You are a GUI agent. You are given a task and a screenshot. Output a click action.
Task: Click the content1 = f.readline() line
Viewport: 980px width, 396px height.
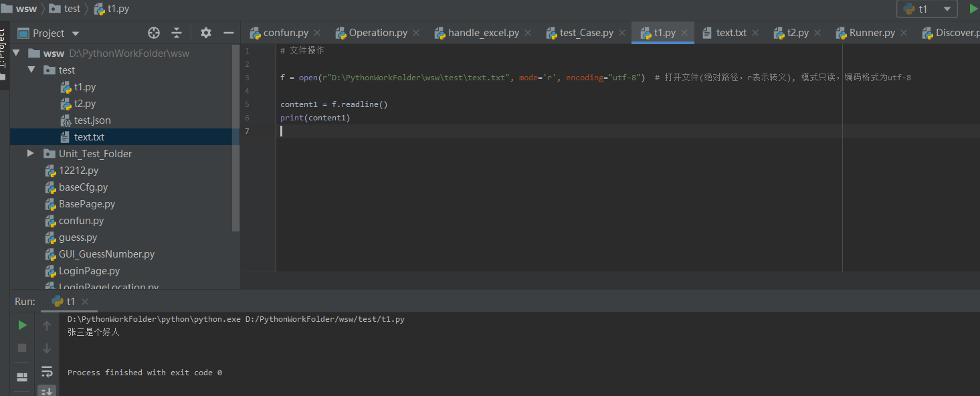[334, 104]
